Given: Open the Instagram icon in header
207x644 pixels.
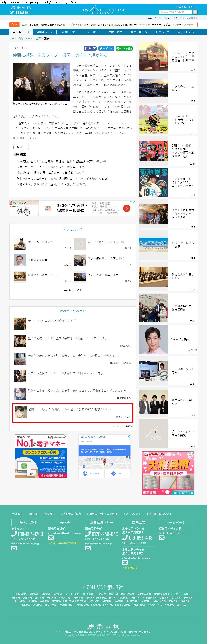Looking at the screenshot, I should pyautogui.click(x=27, y=12).
